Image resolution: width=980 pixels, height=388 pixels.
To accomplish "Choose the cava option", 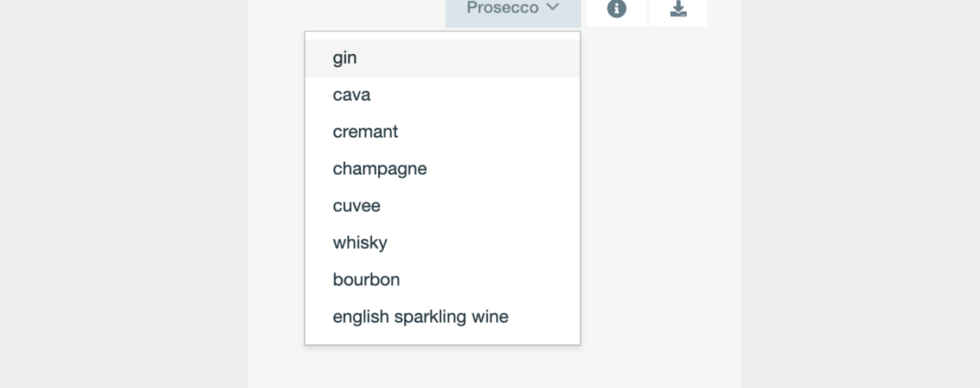I will coord(352,95).
